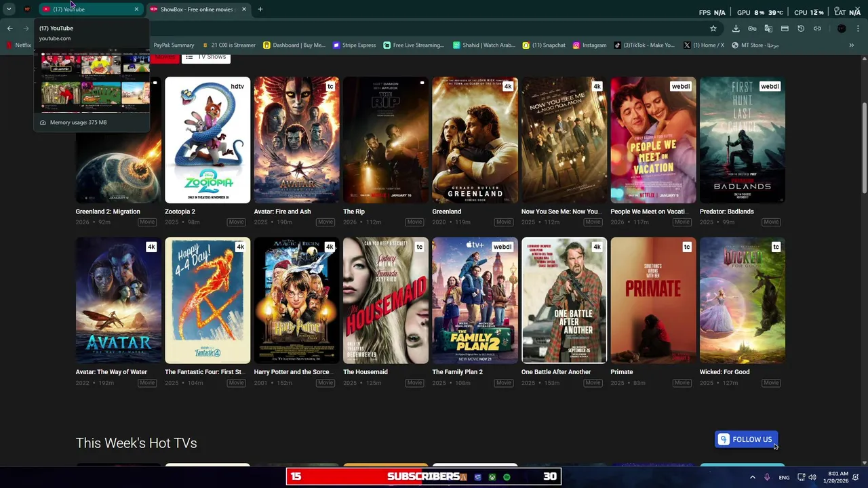Image resolution: width=868 pixels, height=488 pixels.
Task: Open the Greenland movie poster
Action: click(475, 140)
